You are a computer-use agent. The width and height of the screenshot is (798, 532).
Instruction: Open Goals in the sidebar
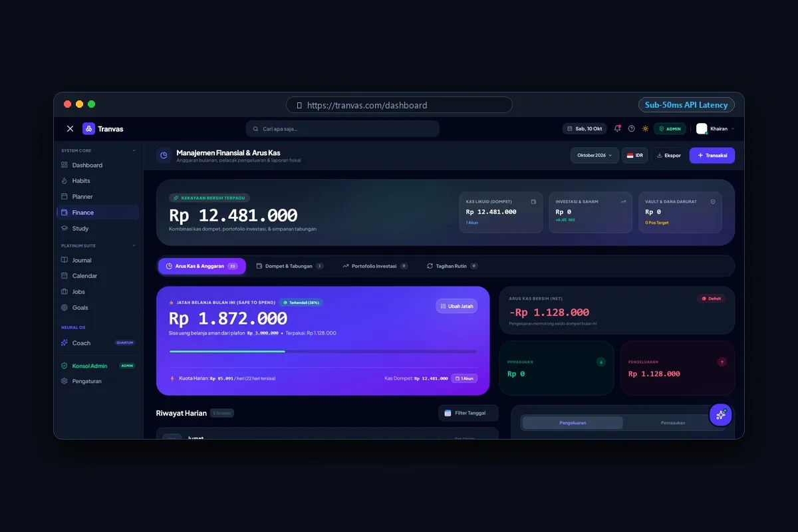[x=97, y=308]
